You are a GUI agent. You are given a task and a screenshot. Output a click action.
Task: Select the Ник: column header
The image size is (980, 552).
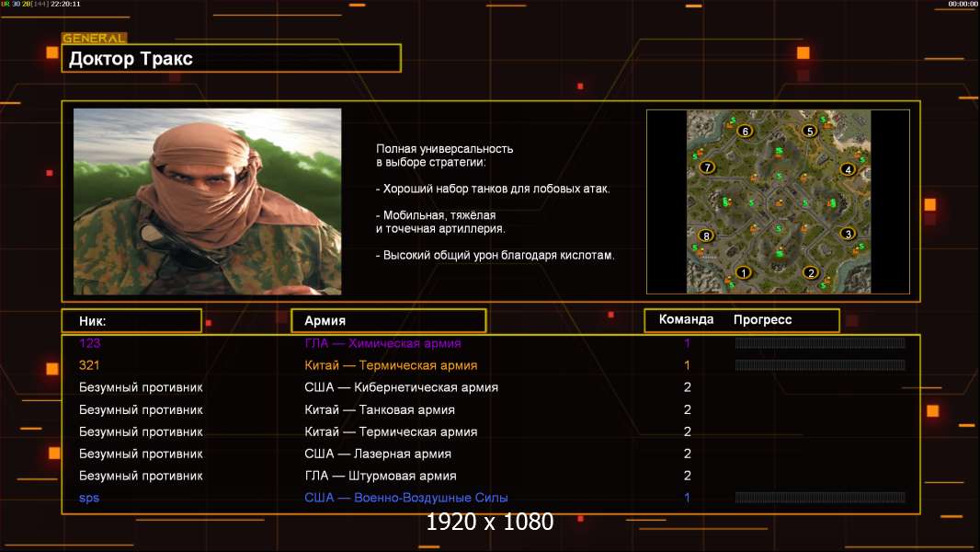tap(131, 320)
